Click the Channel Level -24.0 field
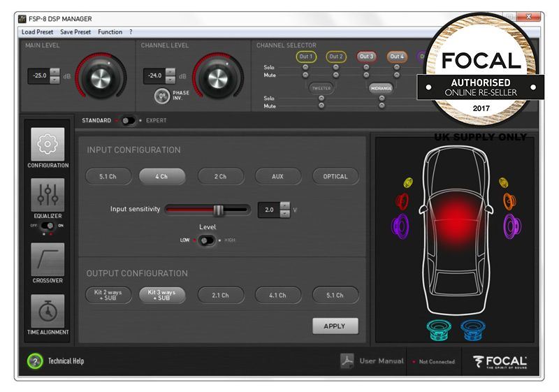 click(154, 76)
